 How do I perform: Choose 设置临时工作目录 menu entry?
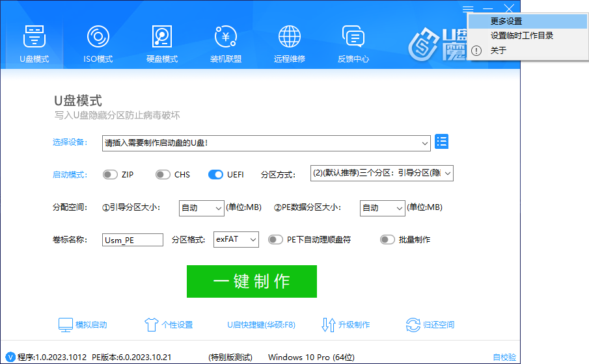pos(528,36)
